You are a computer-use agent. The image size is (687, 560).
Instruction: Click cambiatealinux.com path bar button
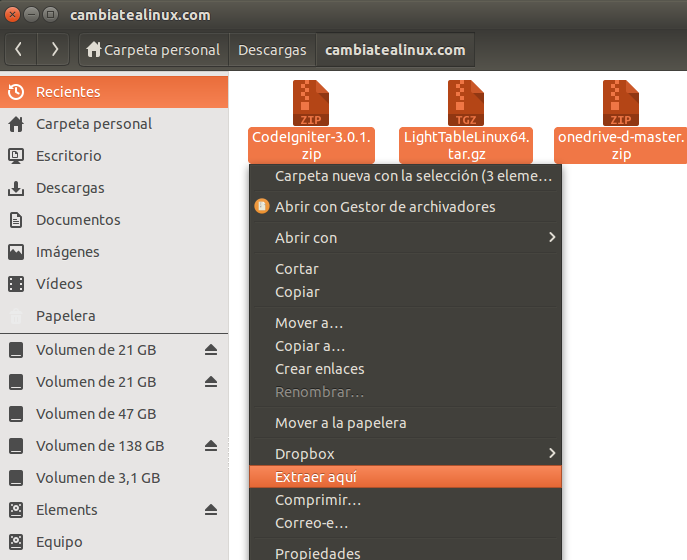pos(395,50)
